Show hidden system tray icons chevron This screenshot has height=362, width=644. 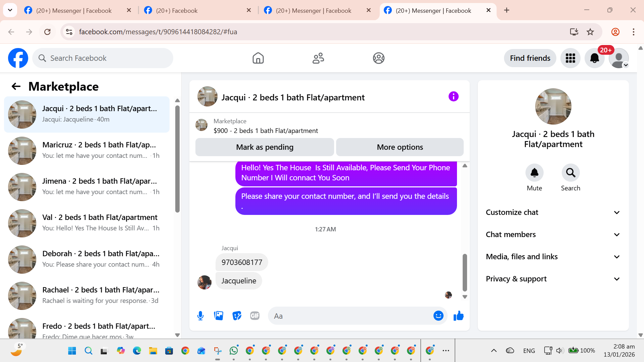pos(494,351)
